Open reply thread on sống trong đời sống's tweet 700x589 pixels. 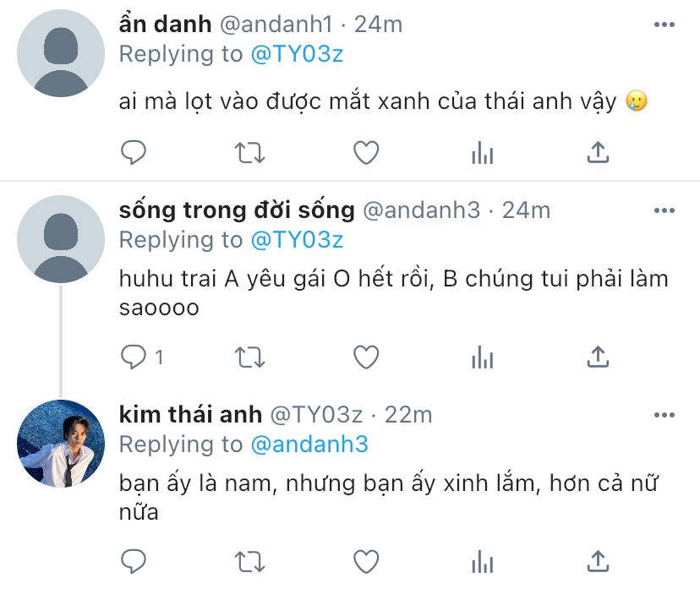[142, 357]
